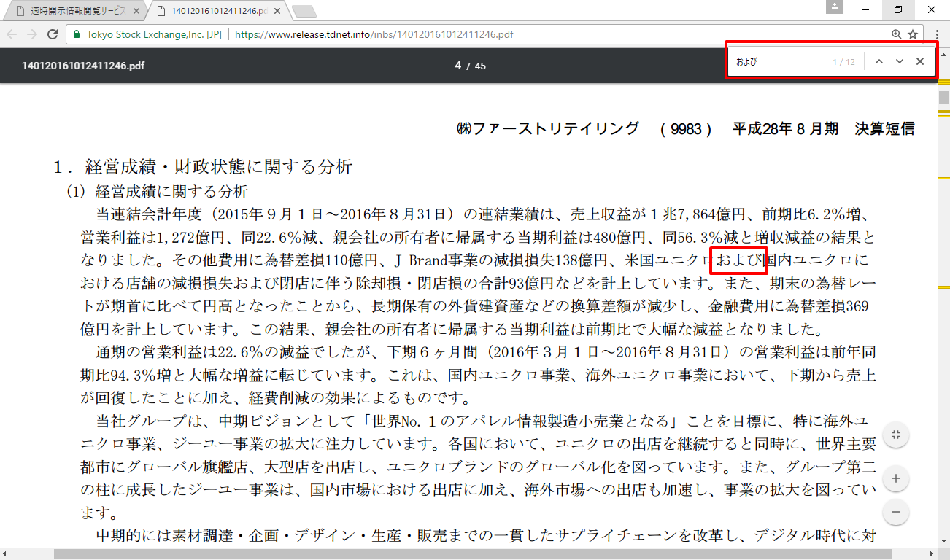
Task: Click header text ㈱ファーストリテイリング
Action: point(548,129)
